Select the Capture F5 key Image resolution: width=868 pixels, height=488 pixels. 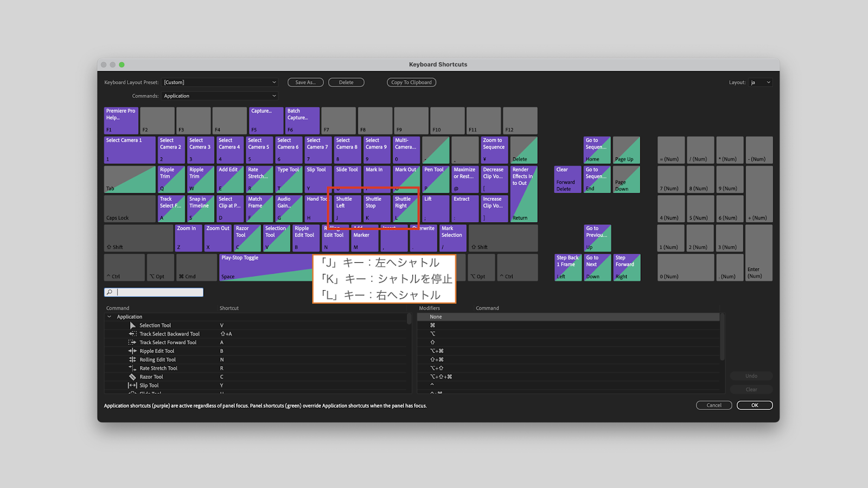click(x=266, y=120)
